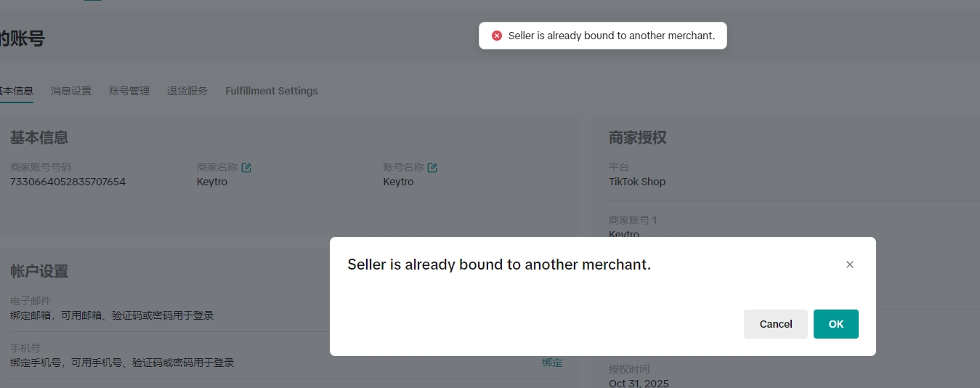The height and width of the screenshot is (388, 980).
Task: Click the 商家授权 section heading
Action: (x=638, y=137)
